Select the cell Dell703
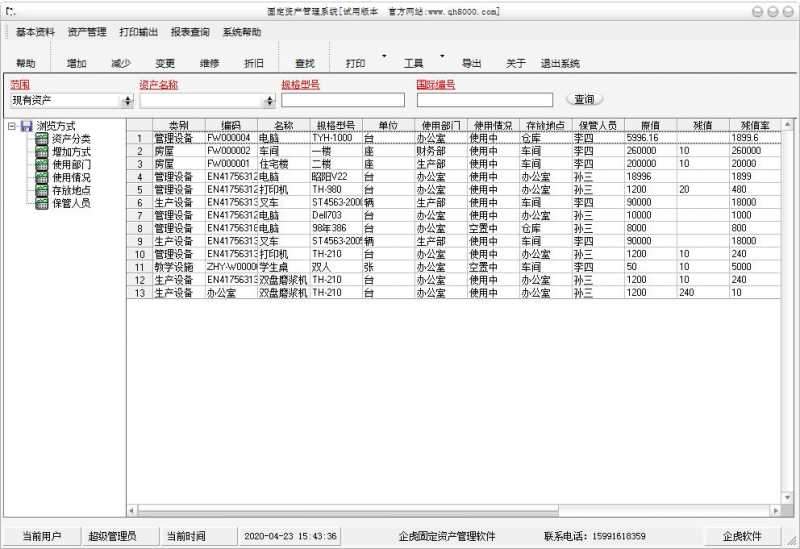800x549 pixels. [x=336, y=215]
